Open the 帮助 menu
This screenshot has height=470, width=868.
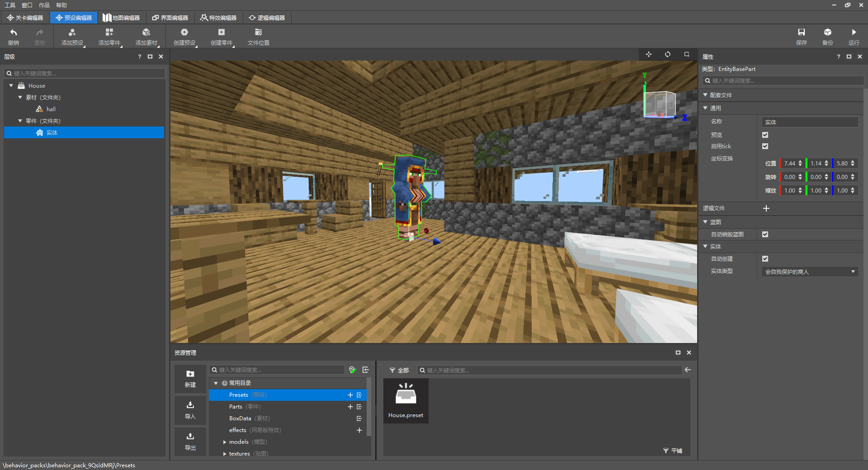point(61,5)
